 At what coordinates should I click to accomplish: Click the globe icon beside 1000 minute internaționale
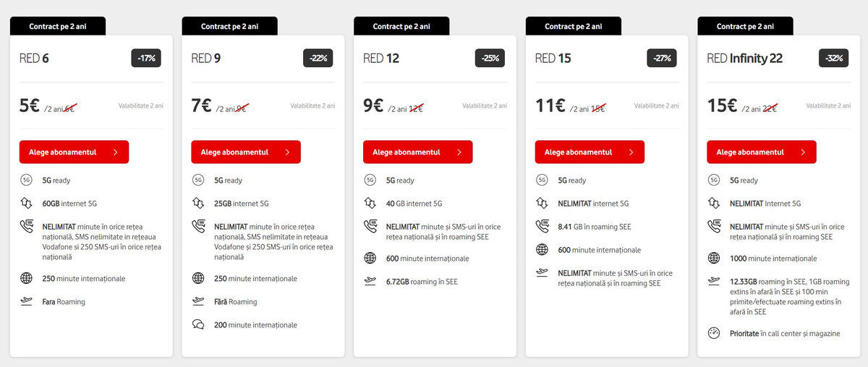coord(714,259)
